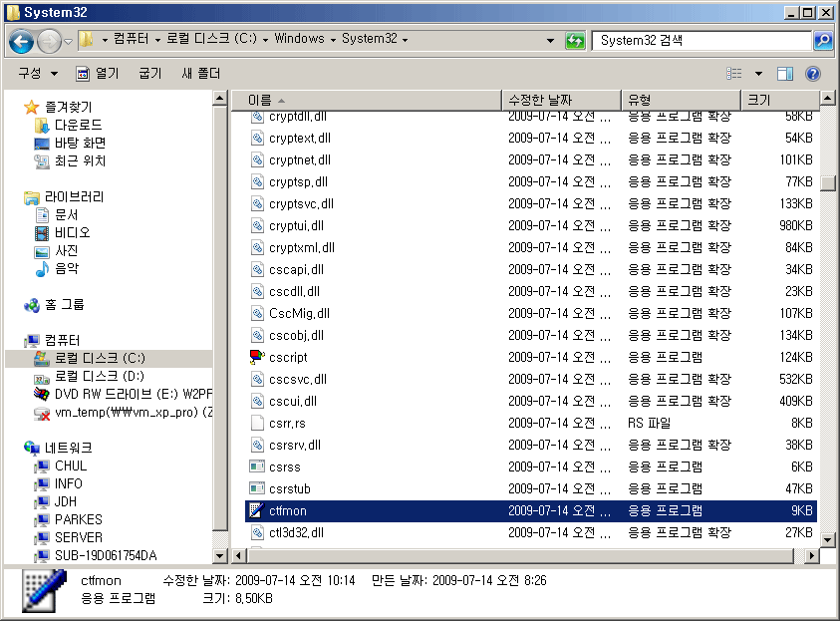Click the 새 폴더 (New folder) button
The image size is (840, 621).
click(200, 74)
